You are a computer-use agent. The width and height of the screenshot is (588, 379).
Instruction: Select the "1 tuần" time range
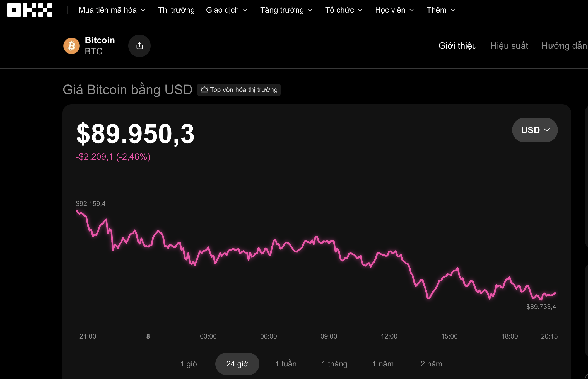click(x=286, y=364)
